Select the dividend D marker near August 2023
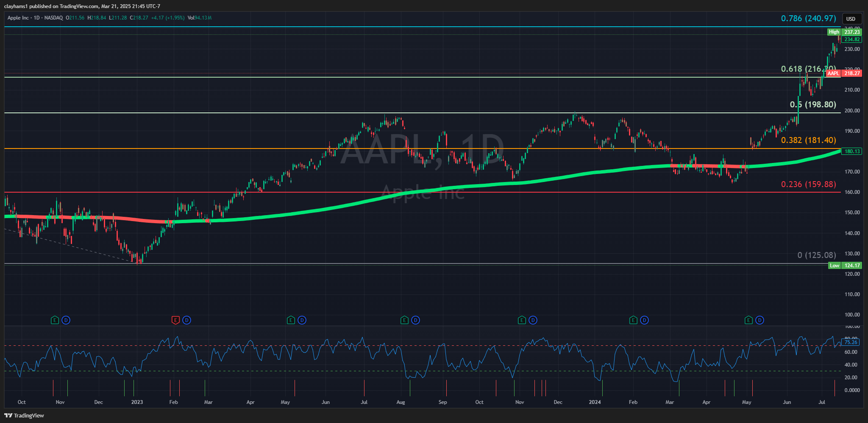The height and width of the screenshot is (423, 868). point(415,320)
